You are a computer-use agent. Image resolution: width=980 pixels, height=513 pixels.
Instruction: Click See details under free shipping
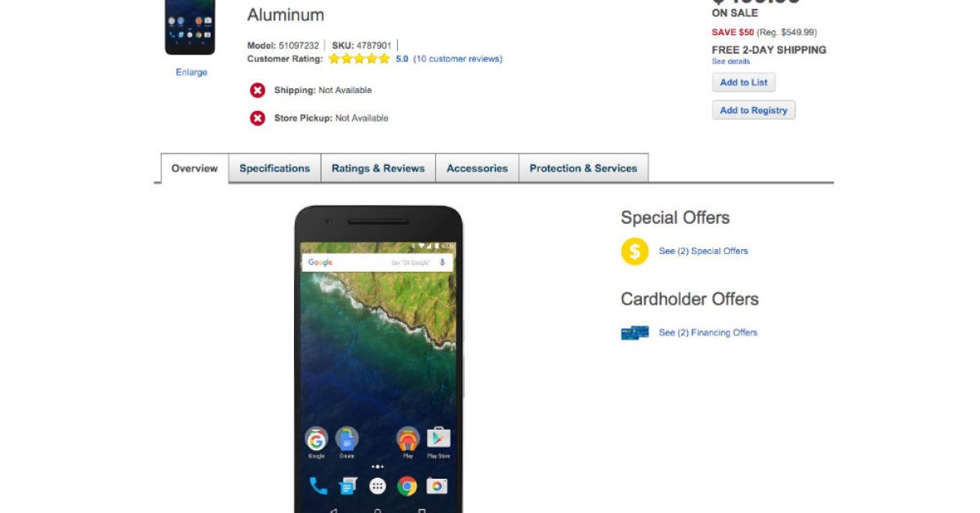(730, 61)
